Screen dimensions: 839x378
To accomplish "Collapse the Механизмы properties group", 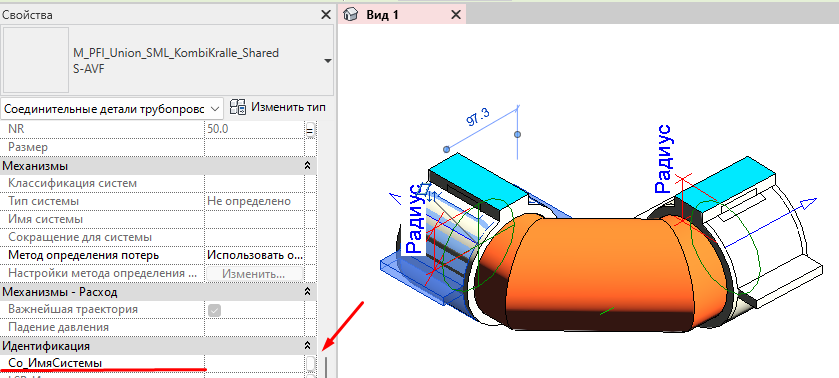I will click(x=308, y=165).
